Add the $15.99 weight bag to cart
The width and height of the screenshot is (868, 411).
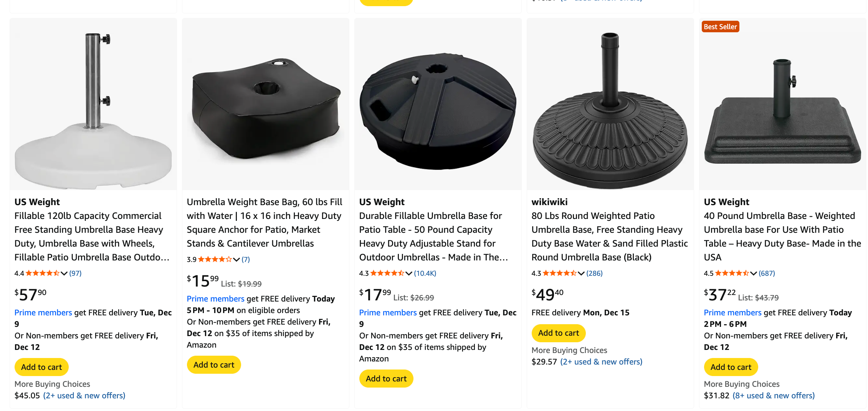[x=214, y=365]
